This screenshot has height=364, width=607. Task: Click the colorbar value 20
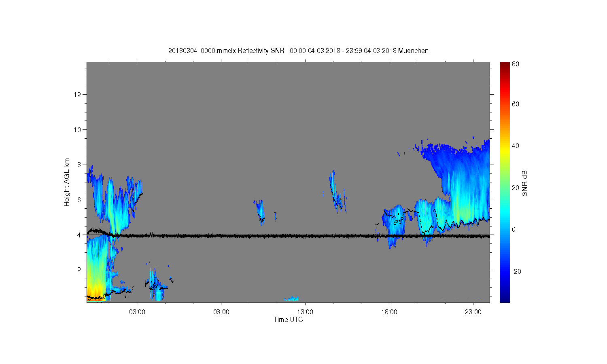coord(516,188)
